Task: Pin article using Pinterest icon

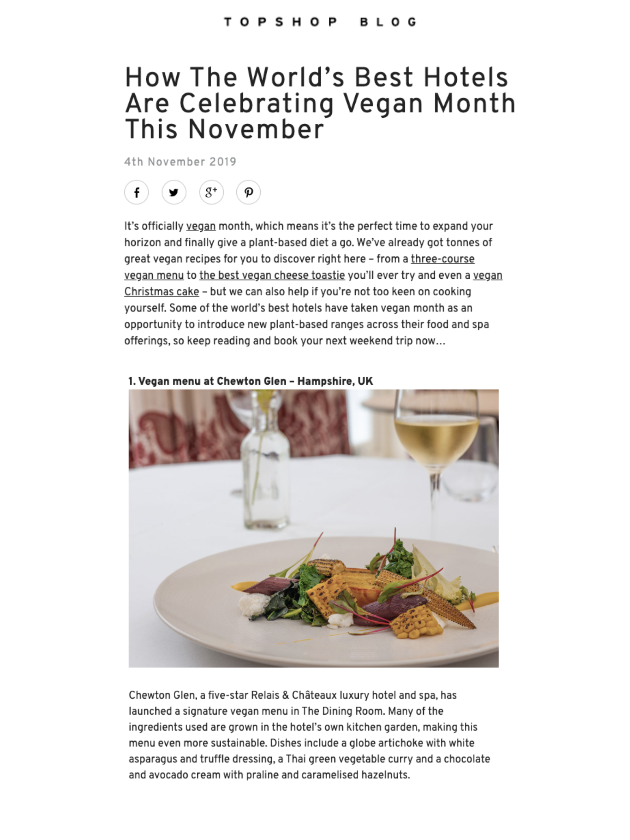Action: (249, 192)
